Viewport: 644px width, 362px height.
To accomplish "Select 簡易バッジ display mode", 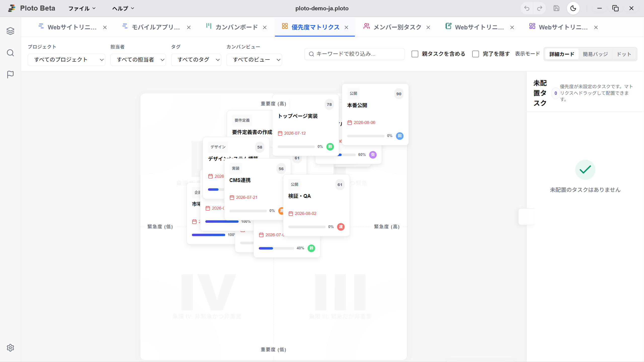I will click(x=595, y=54).
